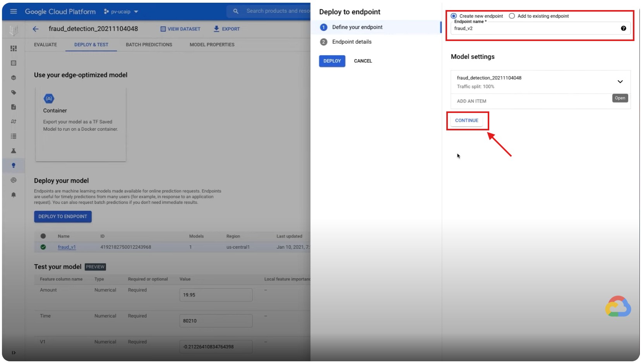The width and height of the screenshot is (641, 364).
Task: Click the help icon in Endpoint name field
Action: point(623,28)
